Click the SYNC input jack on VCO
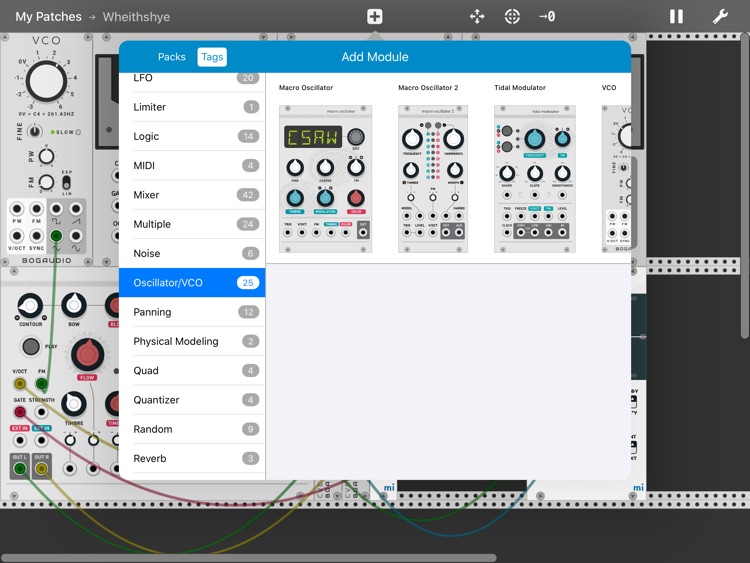The image size is (750, 563). 36,235
